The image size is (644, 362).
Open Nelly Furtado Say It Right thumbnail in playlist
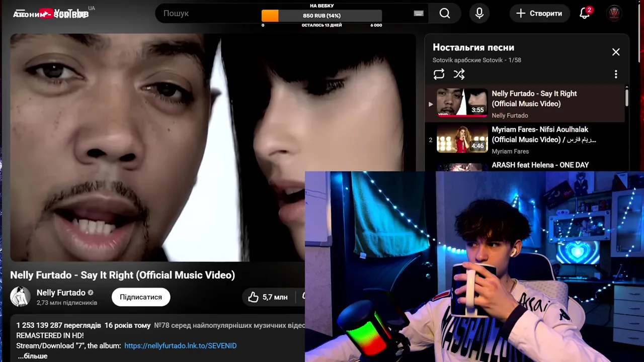click(462, 103)
